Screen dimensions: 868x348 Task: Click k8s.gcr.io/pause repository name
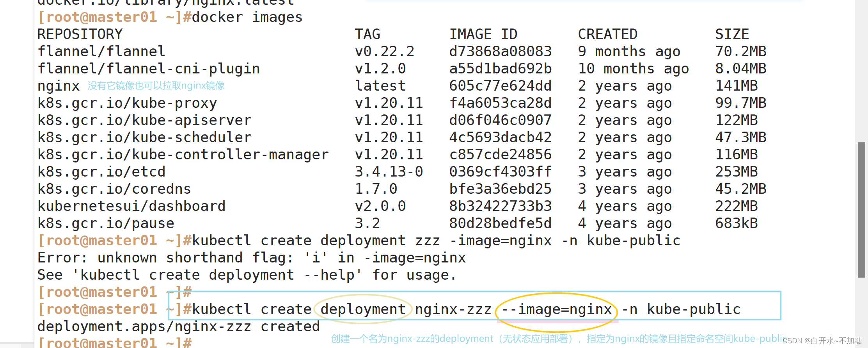click(106, 223)
